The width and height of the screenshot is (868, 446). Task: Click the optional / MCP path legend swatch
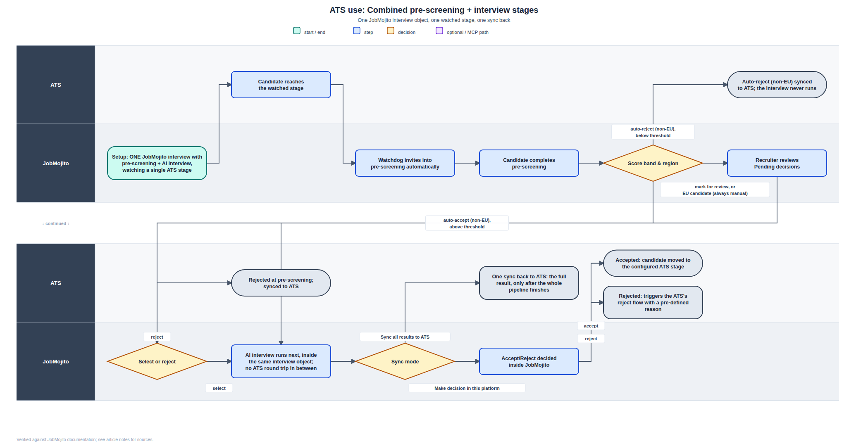tap(439, 31)
